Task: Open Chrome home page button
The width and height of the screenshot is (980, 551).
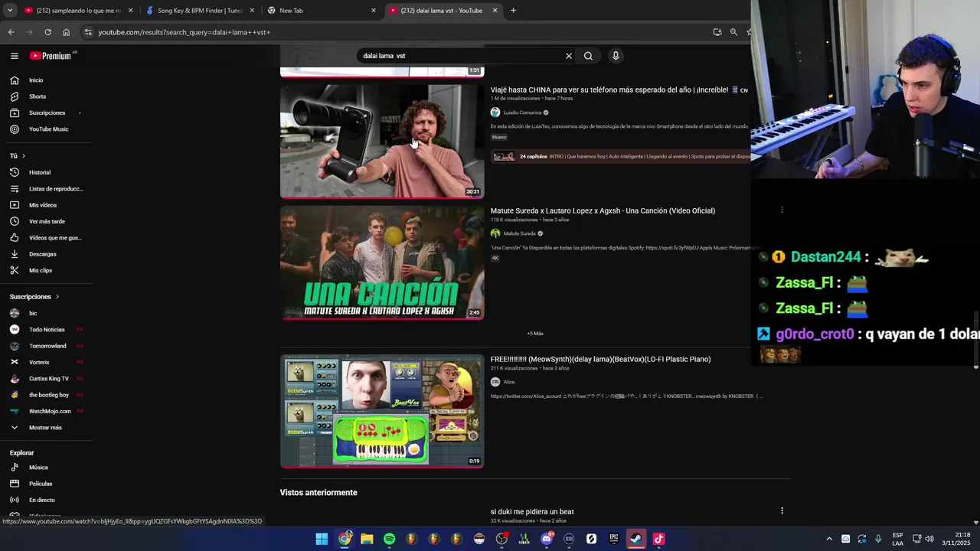Action: pos(66,32)
